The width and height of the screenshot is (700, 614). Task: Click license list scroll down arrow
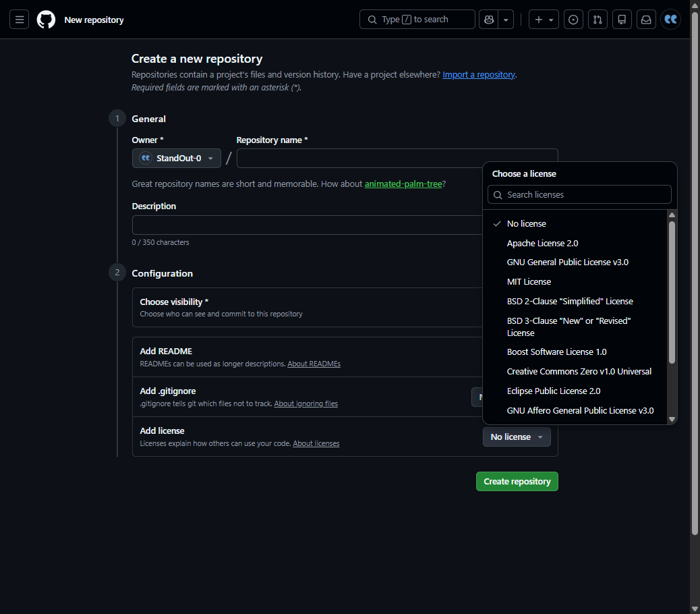click(672, 419)
